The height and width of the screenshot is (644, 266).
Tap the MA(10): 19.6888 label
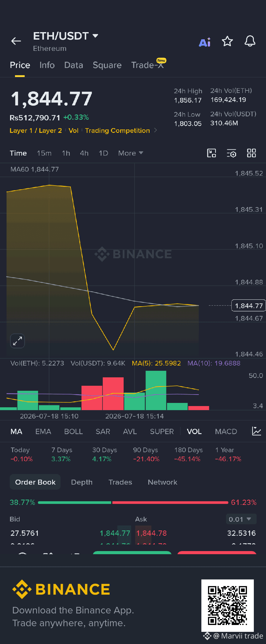(214, 363)
